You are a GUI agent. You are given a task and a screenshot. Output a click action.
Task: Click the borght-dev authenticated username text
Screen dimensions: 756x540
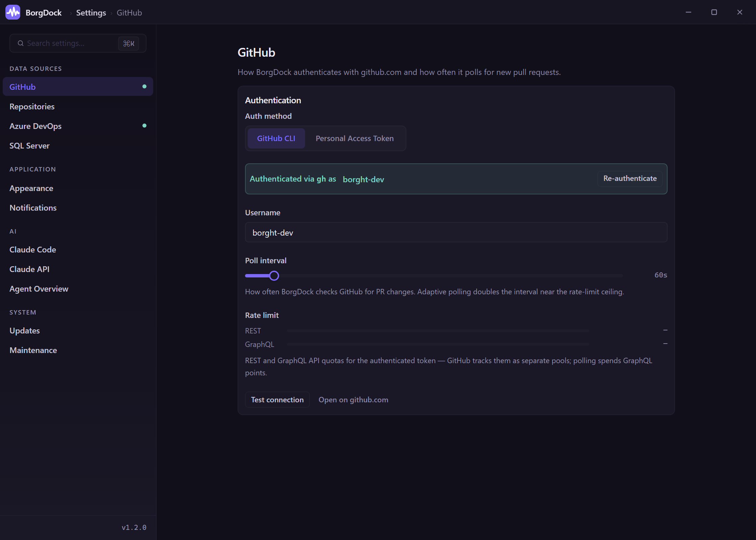[363, 179]
